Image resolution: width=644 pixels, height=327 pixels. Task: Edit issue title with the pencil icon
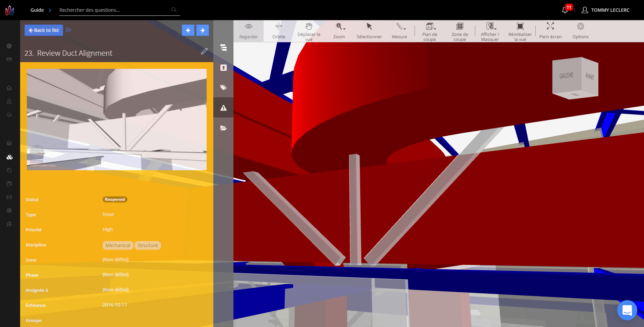204,51
